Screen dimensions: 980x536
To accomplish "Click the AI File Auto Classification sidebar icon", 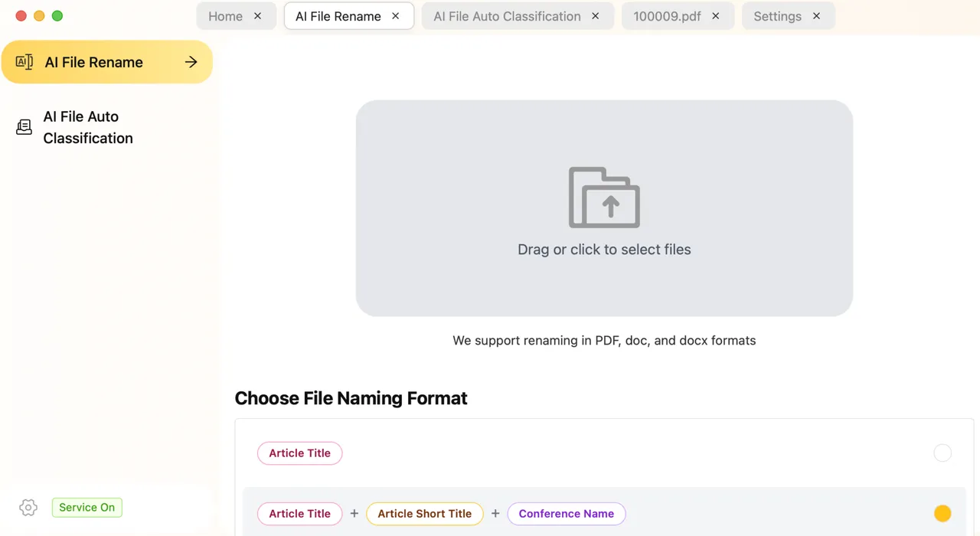I will click(x=24, y=127).
